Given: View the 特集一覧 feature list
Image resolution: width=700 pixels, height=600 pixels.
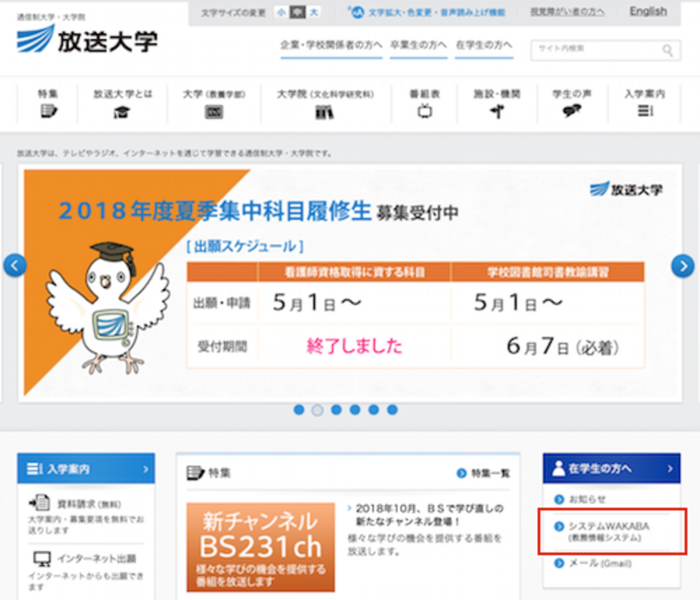Looking at the screenshot, I should pyautogui.click(x=484, y=473).
